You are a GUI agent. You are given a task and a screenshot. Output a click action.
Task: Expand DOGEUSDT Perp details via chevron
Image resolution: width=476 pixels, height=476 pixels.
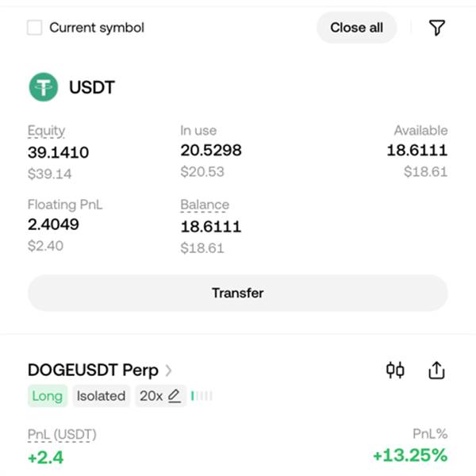(168, 370)
